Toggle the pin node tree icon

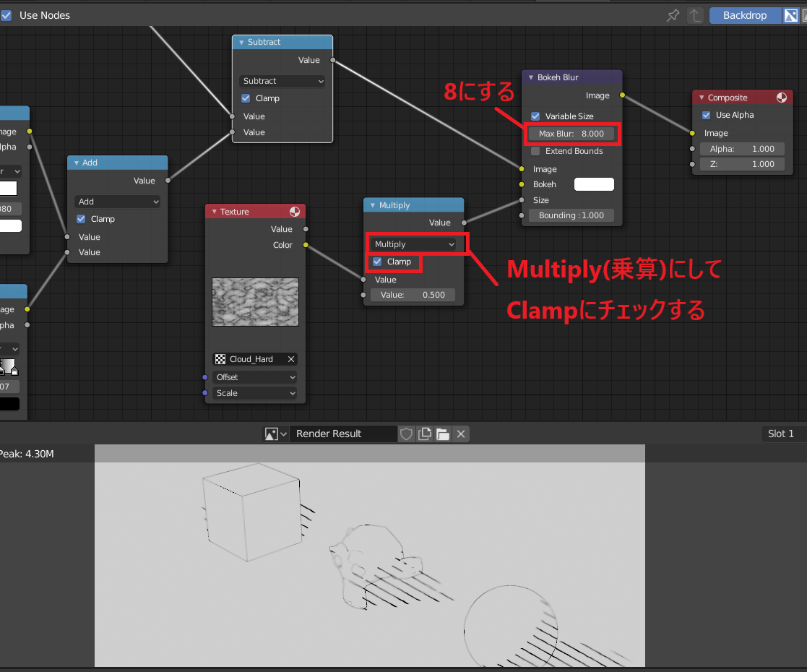coord(673,15)
